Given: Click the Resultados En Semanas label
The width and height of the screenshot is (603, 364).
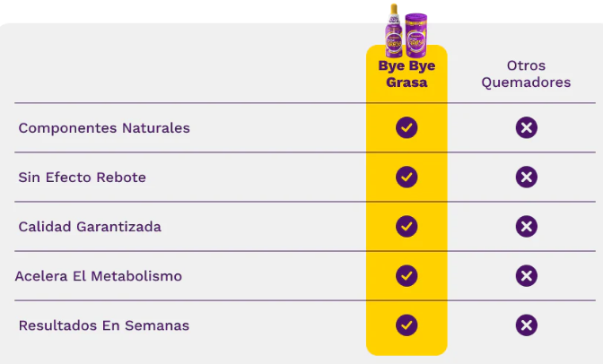Looking at the screenshot, I should (x=104, y=325).
